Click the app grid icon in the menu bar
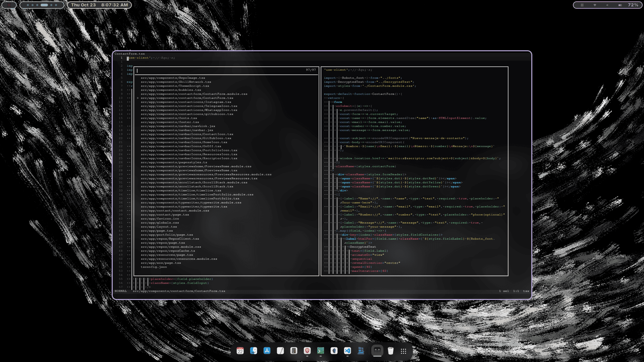The width and height of the screenshot is (644, 362). click(583, 5)
